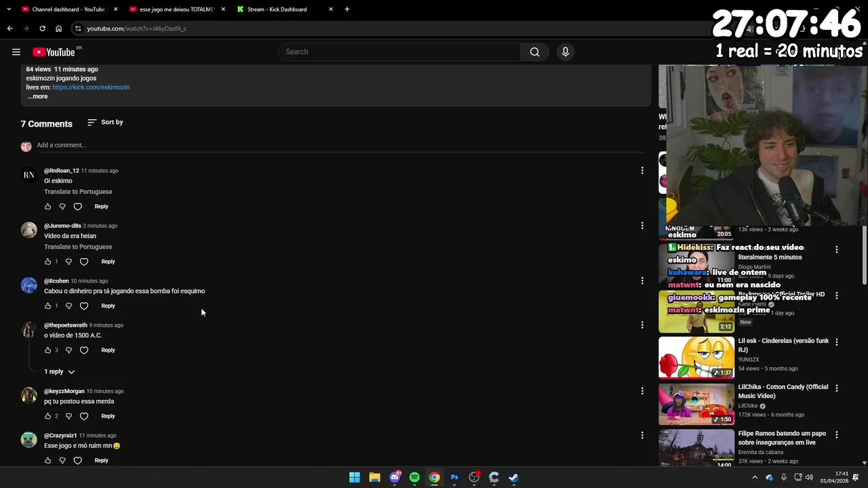Image resolution: width=868 pixels, height=488 pixels.
Task: Open the tab search dropdown arrow
Action: point(9,9)
